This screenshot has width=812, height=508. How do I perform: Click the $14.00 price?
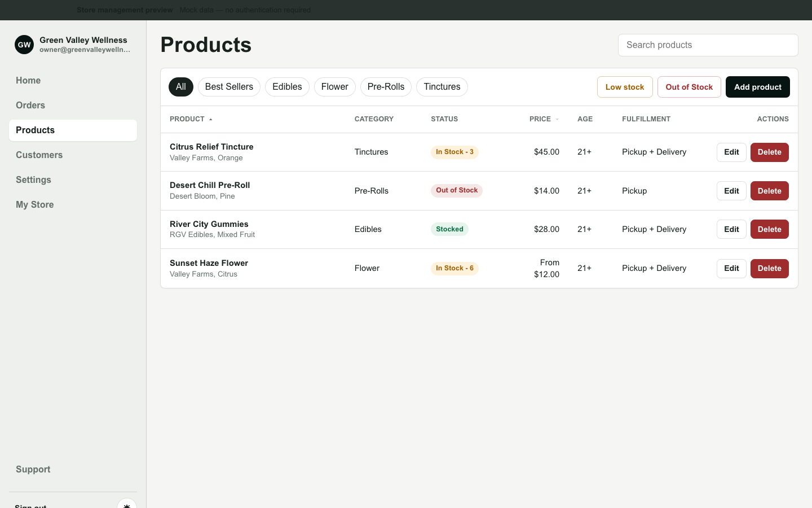(x=546, y=191)
